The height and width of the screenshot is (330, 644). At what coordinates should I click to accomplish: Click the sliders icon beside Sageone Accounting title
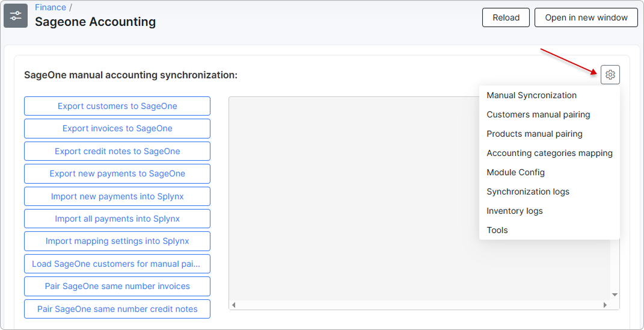click(16, 16)
